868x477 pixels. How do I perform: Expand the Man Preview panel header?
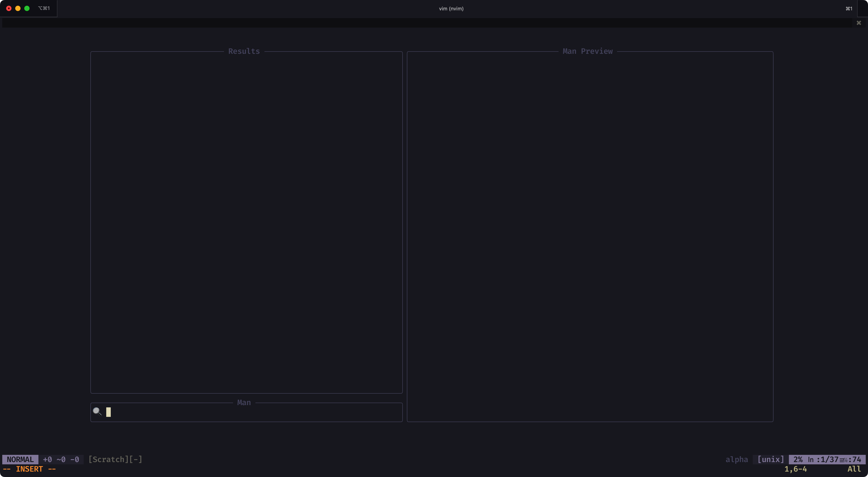(x=588, y=51)
